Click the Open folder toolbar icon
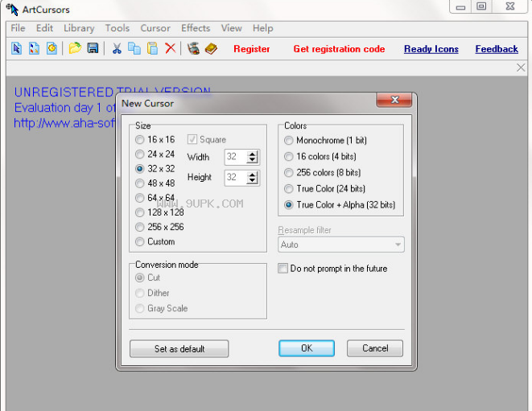Viewport: 532px width, 411px height. [75, 48]
